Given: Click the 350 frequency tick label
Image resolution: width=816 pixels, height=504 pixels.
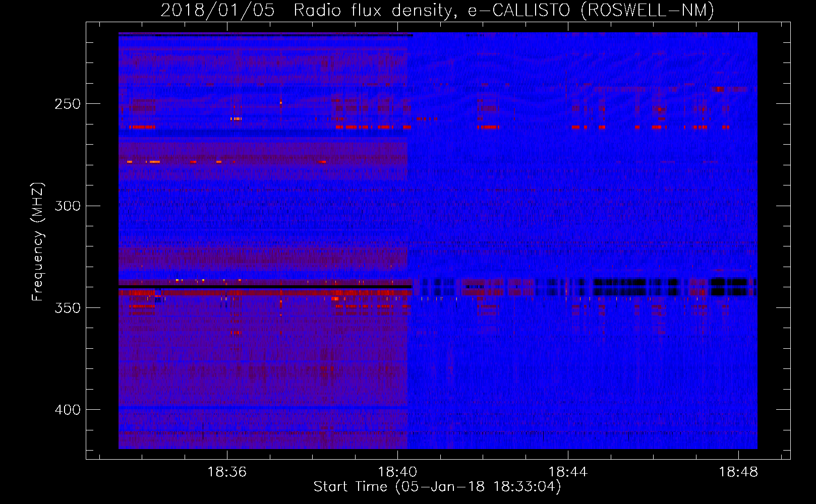Looking at the screenshot, I should [x=68, y=308].
